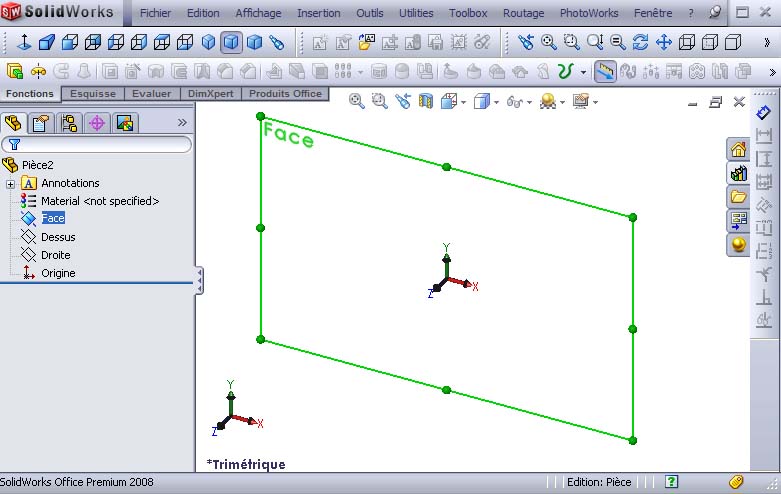
Task: Switch display to Hidden Lines Removed
Action: [733, 42]
